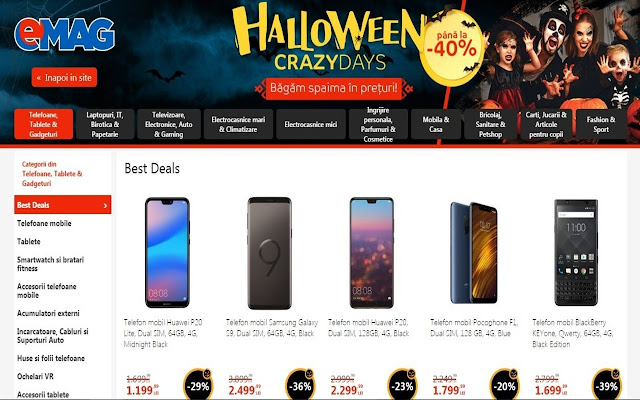The width and height of the screenshot is (640, 400).
Task: Open Telefoane, Tablete & Gadgeturi tab
Action: coord(43,124)
